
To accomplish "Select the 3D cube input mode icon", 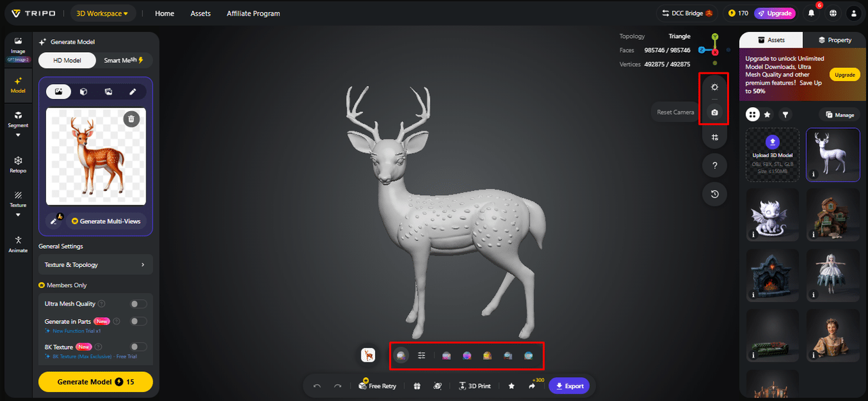I will point(83,91).
